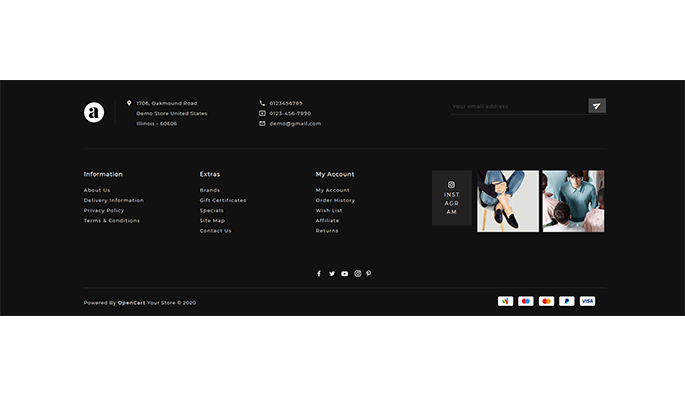Viewport: 685px width, 396px height.
Task: Click the Facebook icon in footer
Action: point(319,274)
